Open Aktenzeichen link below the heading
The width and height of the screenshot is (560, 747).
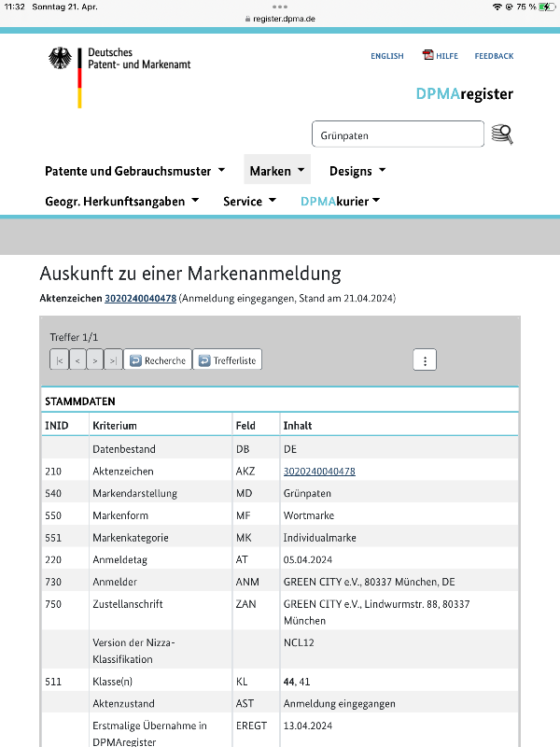click(x=141, y=298)
